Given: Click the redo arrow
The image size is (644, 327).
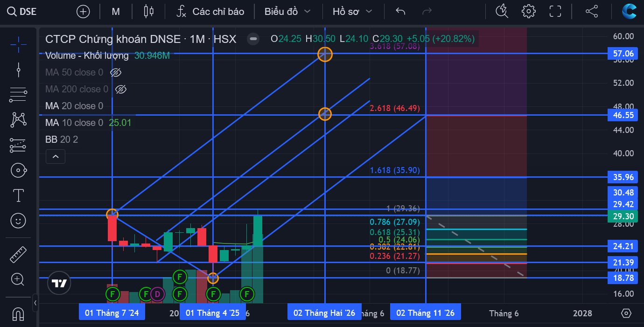Looking at the screenshot, I should click(x=427, y=12).
